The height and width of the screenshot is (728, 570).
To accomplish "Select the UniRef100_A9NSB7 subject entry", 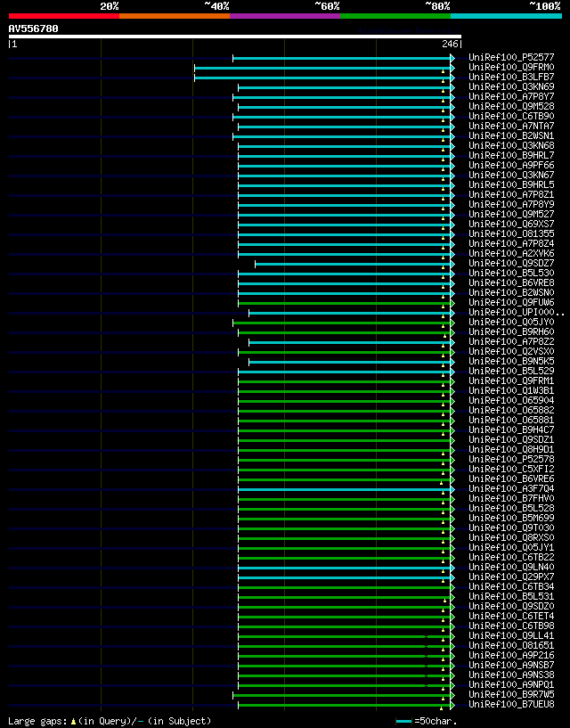I will pos(511,666).
